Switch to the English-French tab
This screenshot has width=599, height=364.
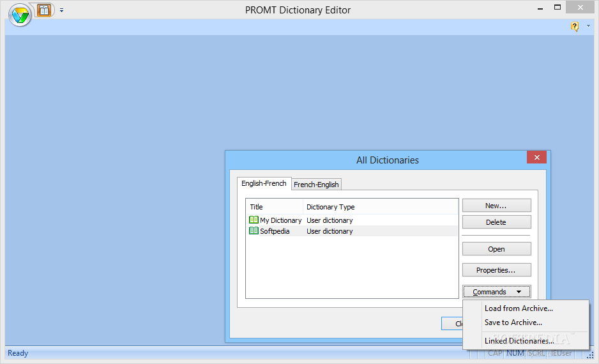pos(264,183)
